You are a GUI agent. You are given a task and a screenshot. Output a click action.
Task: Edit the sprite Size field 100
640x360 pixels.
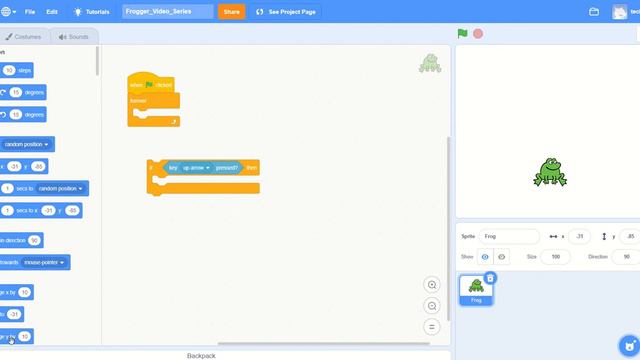pos(555,257)
